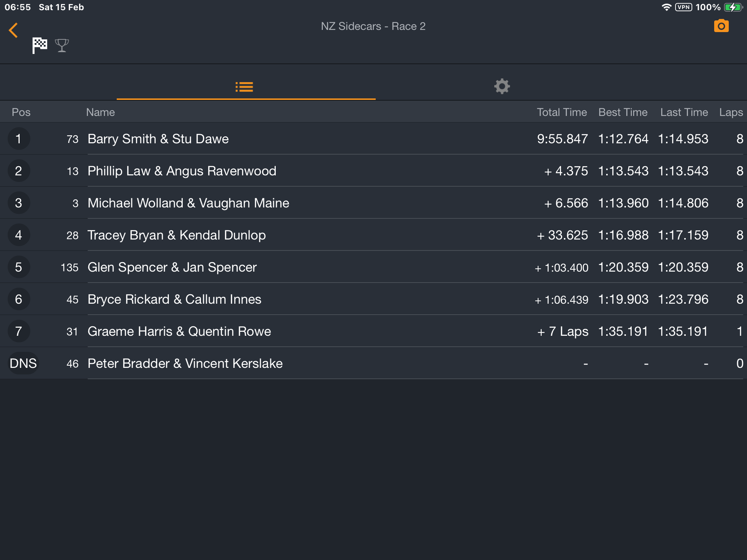Select Barry Smith & Stu Dawe row
This screenshot has height=560, width=747.
point(373,139)
